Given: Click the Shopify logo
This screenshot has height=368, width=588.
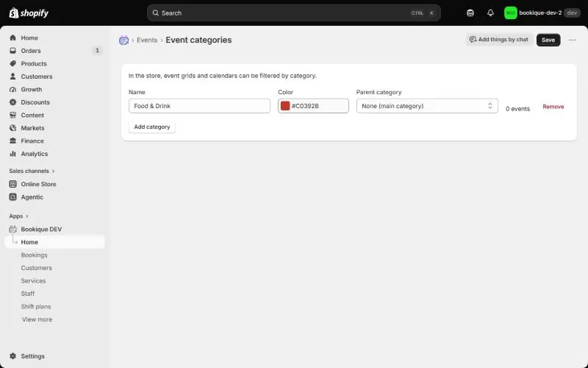Looking at the screenshot, I should [x=29, y=13].
